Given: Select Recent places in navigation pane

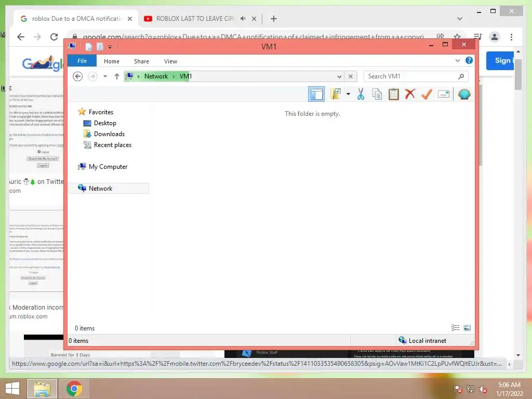Looking at the screenshot, I should coord(113,144).
